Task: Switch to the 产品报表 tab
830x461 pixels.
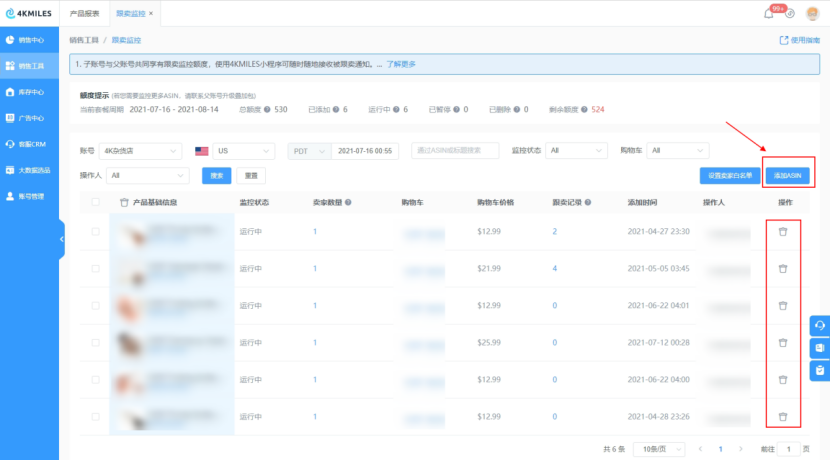Action: pyautogui.click(x=84, y=13)
